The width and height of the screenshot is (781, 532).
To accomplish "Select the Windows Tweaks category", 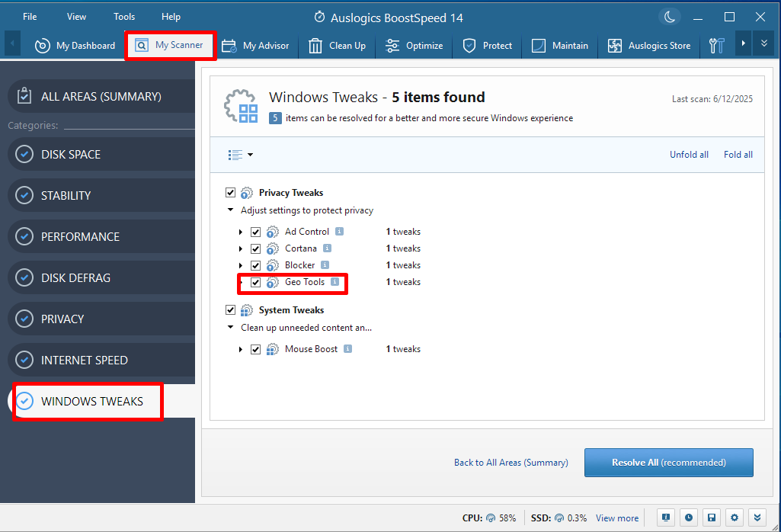I will point(101,401).
